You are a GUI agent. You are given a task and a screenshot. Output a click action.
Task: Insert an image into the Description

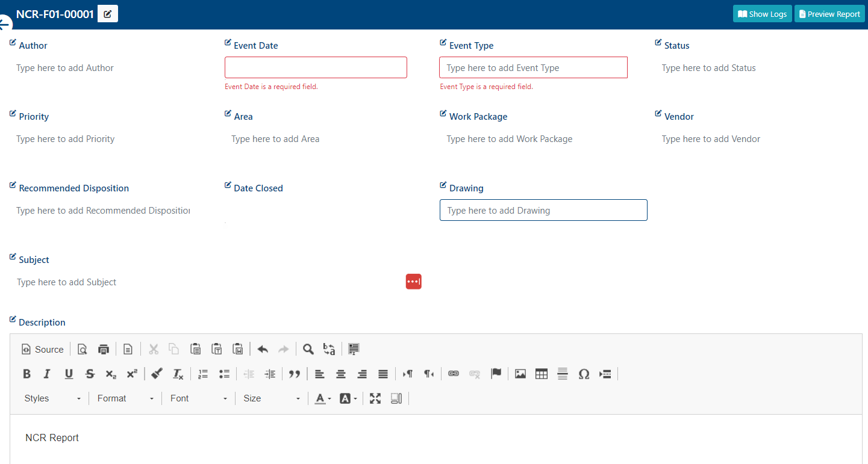tap(520, 374)
